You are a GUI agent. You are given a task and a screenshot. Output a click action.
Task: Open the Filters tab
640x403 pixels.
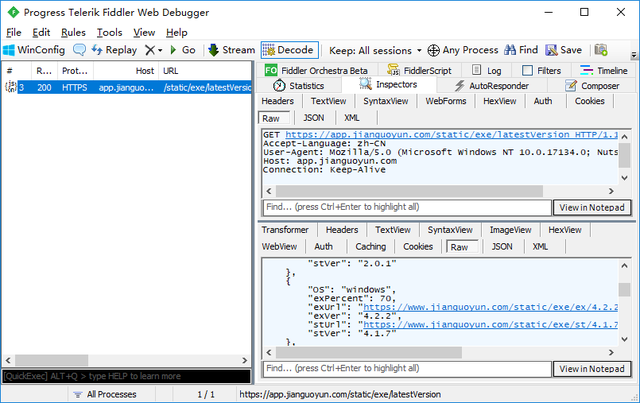click(542, 71)
